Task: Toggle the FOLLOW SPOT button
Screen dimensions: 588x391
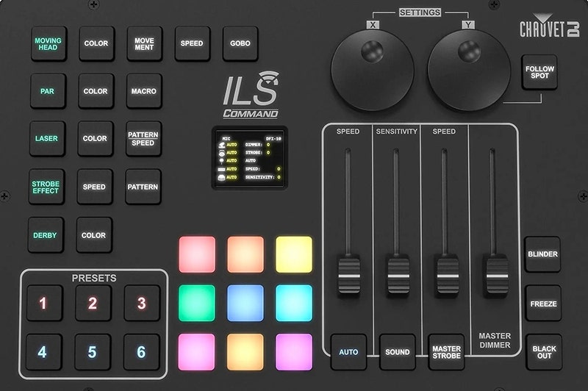Action: [x=539, y=72]
